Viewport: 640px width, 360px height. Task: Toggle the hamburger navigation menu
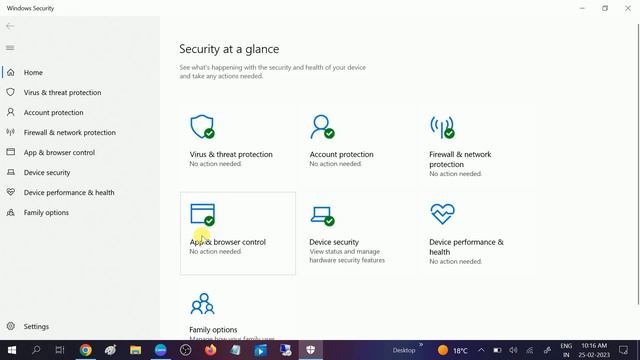pyautogui.click(x=10, y=48)
